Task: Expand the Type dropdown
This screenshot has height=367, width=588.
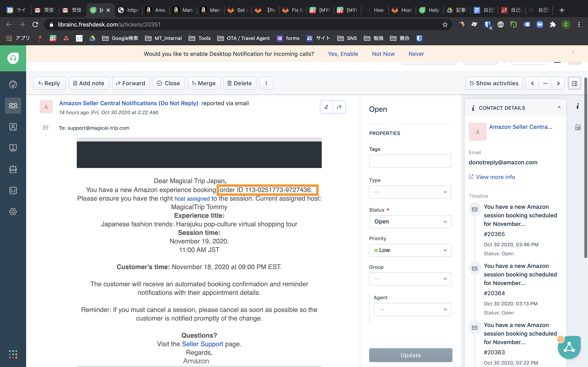Action: (x=410, y=192)
